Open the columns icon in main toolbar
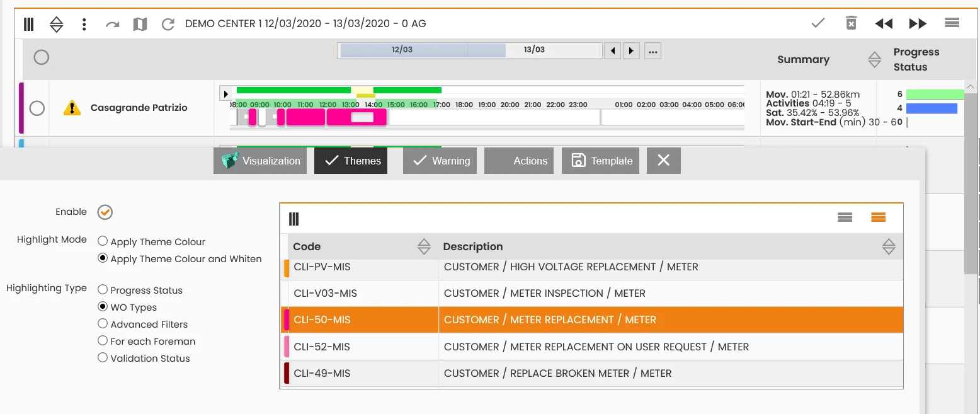Image resolution: width=980 pixels, height=414 pixels. click(28, 24)
